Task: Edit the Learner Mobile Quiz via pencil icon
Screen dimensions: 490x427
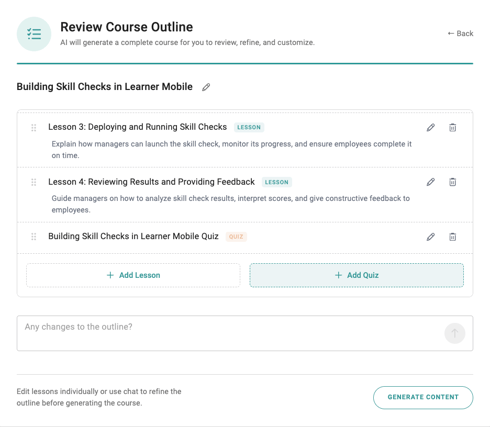Action: click(x=431, y=237)
